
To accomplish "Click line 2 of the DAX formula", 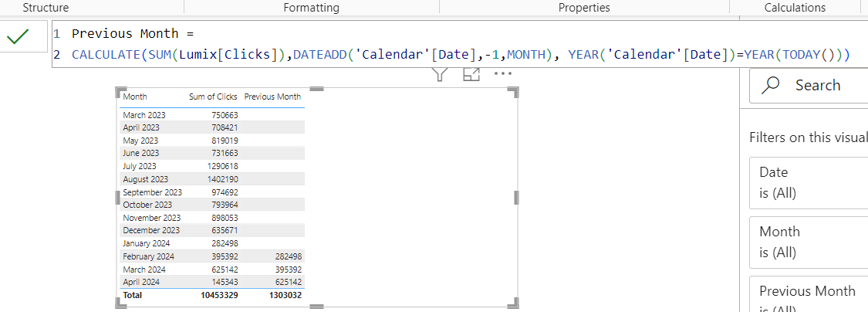I will pyautogui.click(x=461, y=55).
